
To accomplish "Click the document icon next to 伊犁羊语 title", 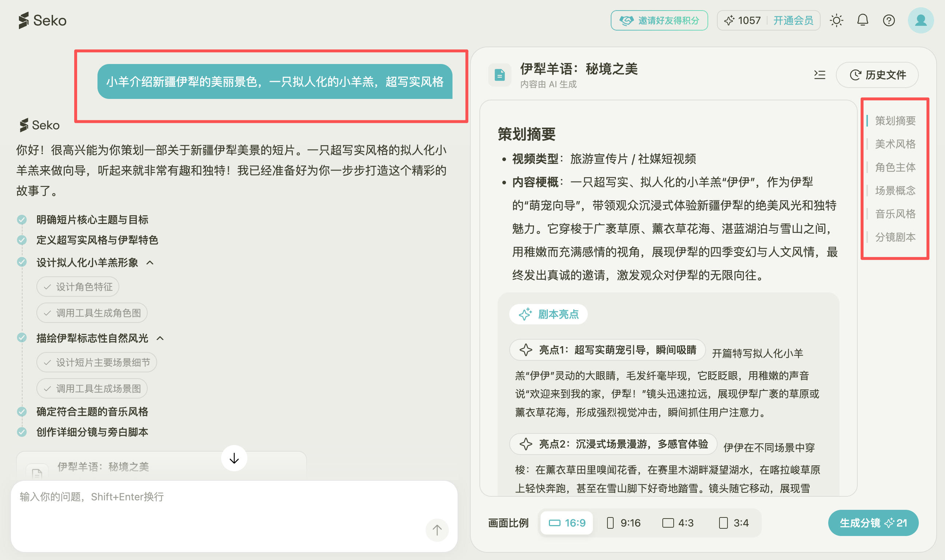I will (500, 74).
